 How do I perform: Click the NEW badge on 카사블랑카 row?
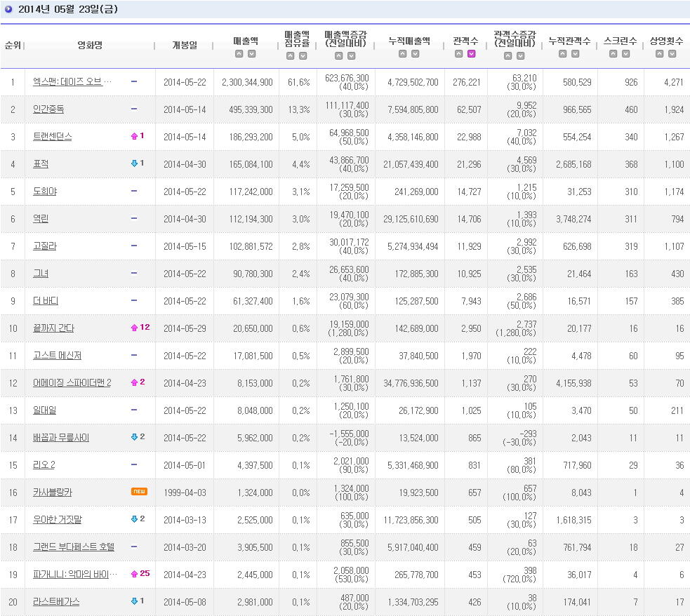(x=139, y=492)
